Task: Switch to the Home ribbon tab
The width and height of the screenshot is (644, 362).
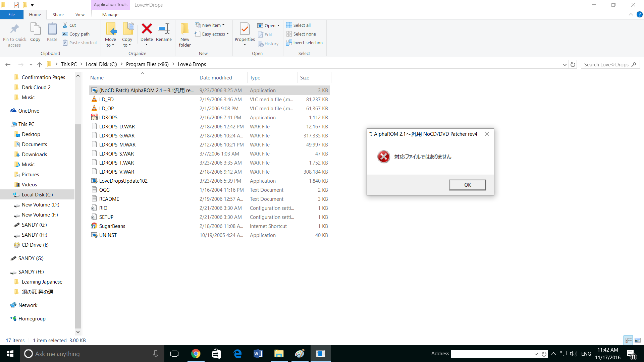Action: 35,14
